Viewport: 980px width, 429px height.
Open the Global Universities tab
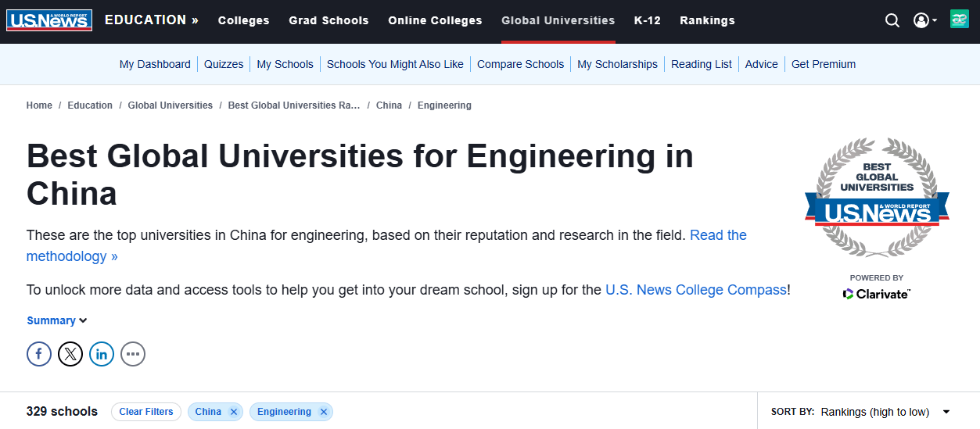[x=558, y=21]
